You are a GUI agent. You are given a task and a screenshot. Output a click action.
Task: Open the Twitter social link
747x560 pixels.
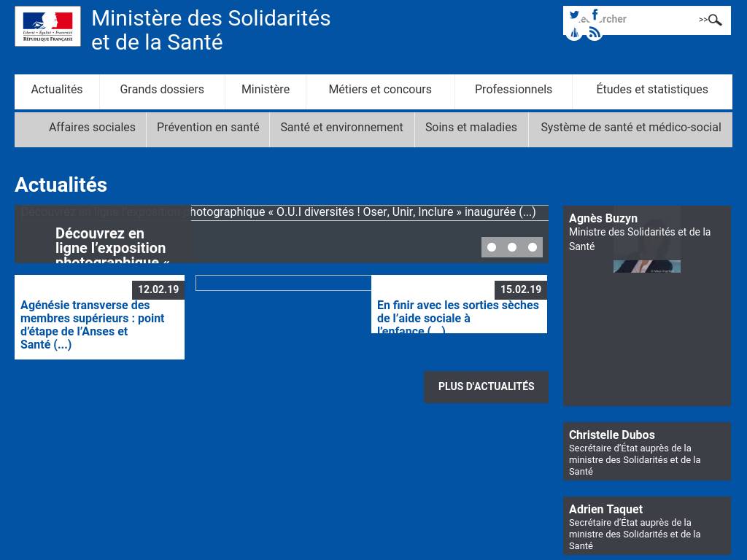click(x=574, y=15)
